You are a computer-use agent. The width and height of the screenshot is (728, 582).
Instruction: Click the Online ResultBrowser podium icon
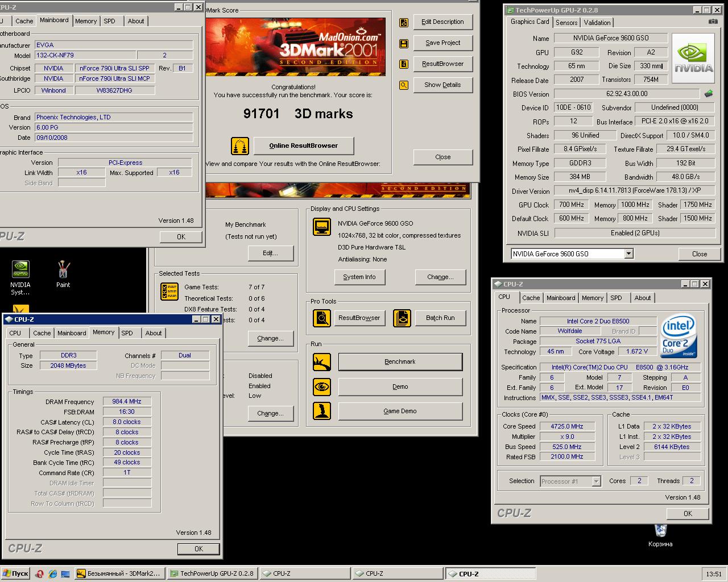[x=240, y=146]
